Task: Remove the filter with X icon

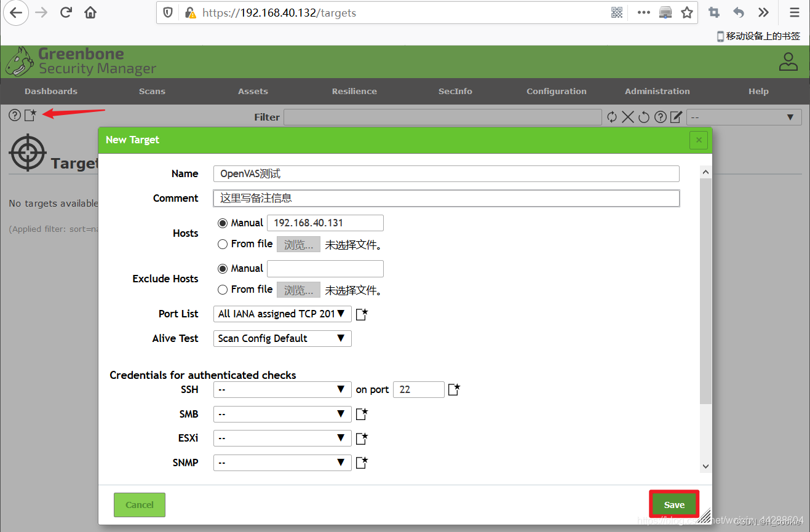Action: [627, 117]
